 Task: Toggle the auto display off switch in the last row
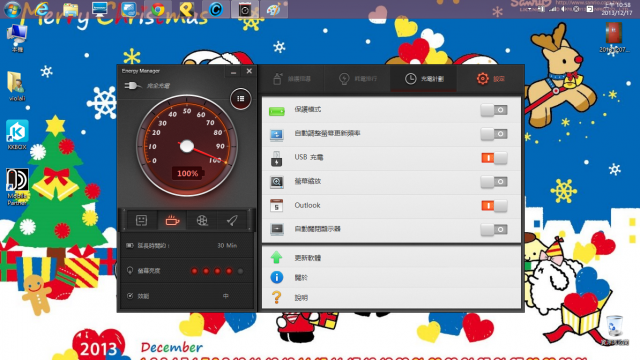click(494, 229)
